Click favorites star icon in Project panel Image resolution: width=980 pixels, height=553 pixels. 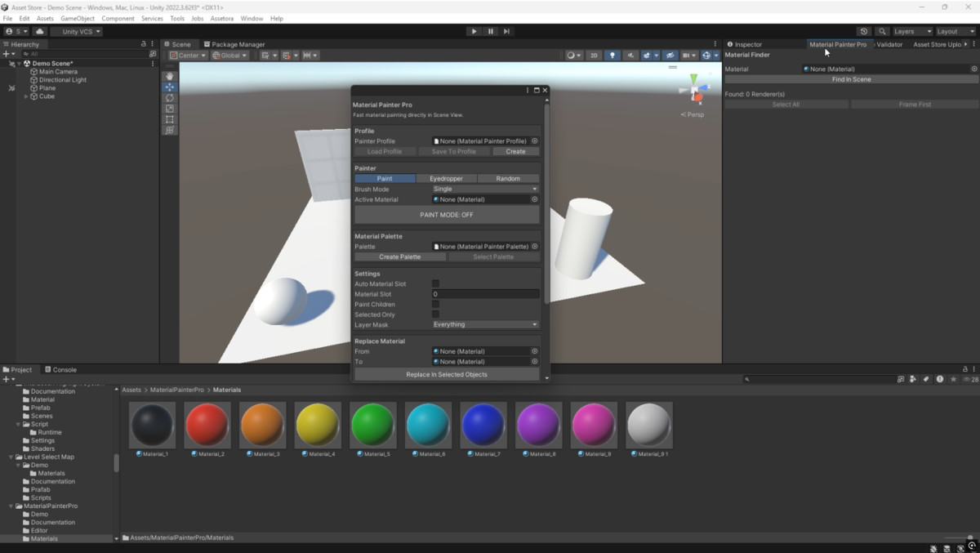953,379
